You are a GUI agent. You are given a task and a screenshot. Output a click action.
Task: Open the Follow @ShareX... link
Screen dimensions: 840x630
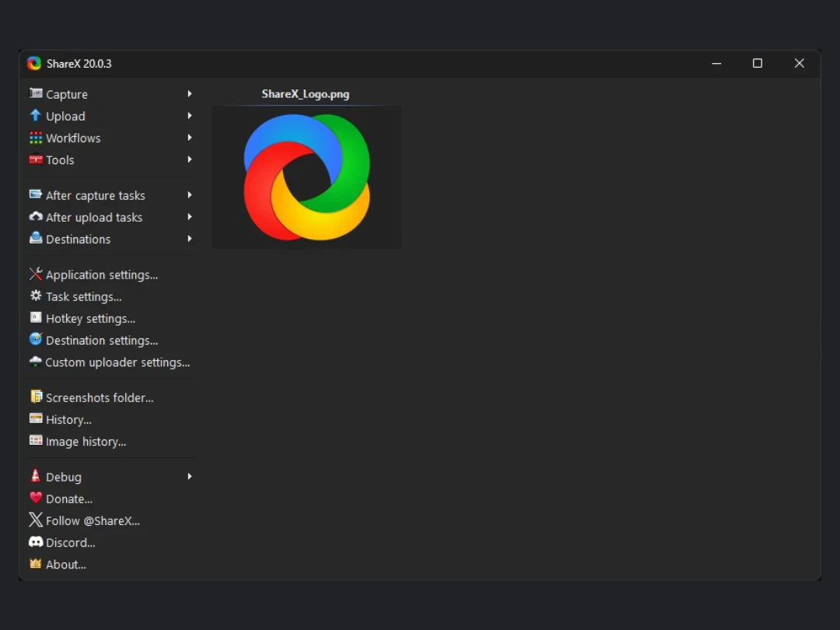pyautogui.click(x=111, y=520)
